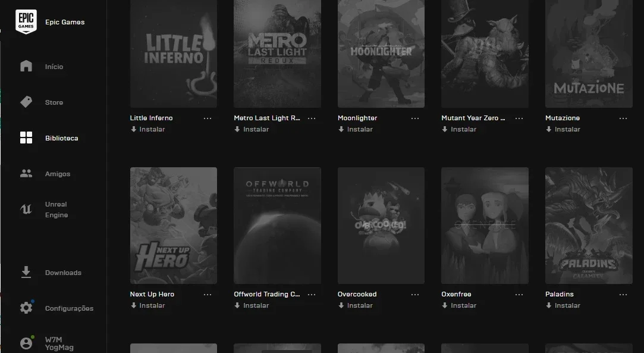
Task: Install Overcooked
Action: [x=356, y=305]
